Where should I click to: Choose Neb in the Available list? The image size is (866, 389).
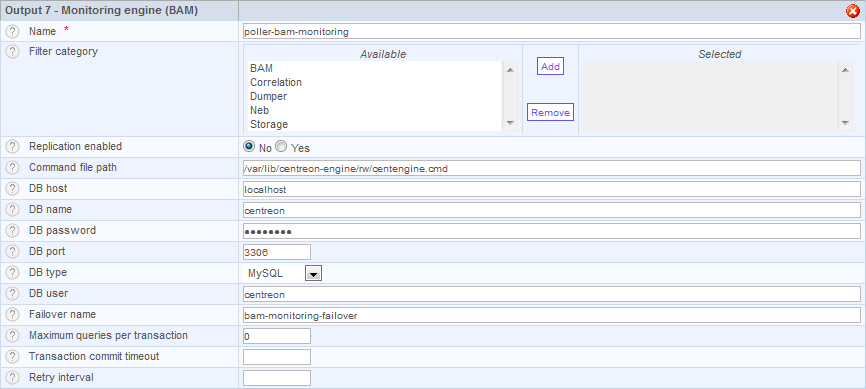point(375,111)
